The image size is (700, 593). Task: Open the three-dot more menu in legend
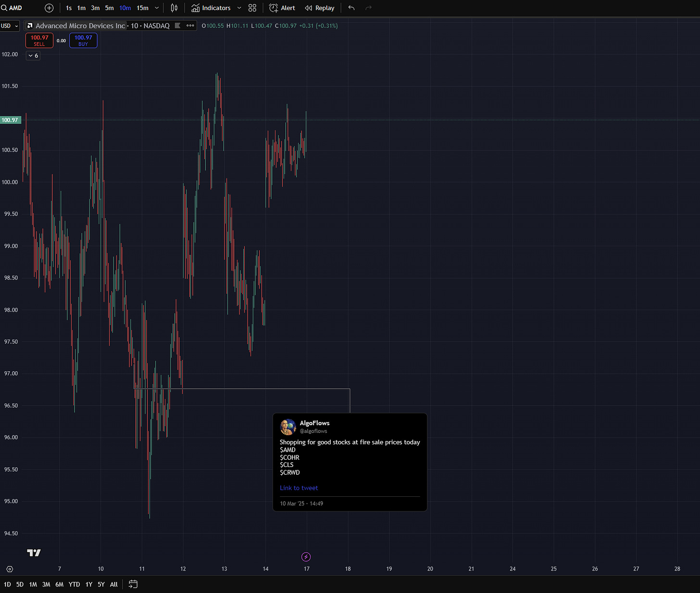[190, 25]
